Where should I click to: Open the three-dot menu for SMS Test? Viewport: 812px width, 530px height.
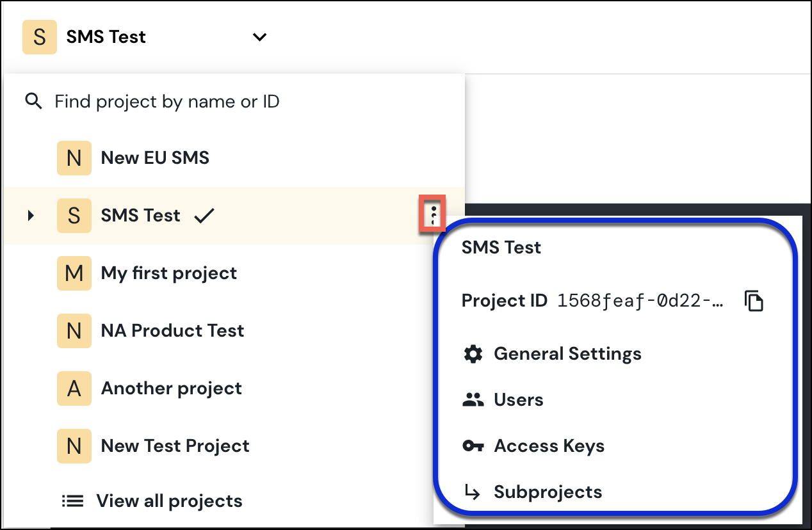tap(433, 215)
